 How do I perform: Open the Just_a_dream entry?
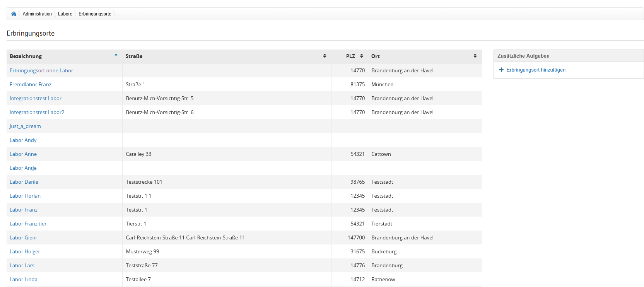(x=25, y=126)
